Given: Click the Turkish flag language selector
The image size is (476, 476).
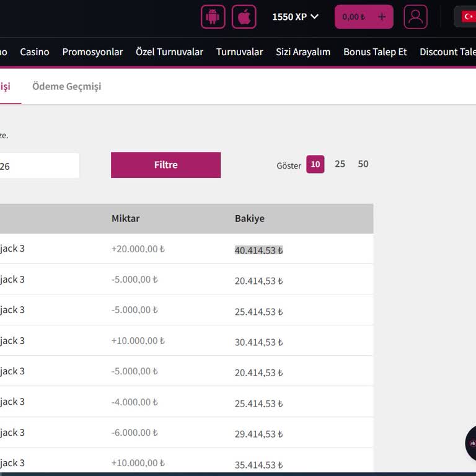Looking at the screenshot, I should tap(468, 17).
